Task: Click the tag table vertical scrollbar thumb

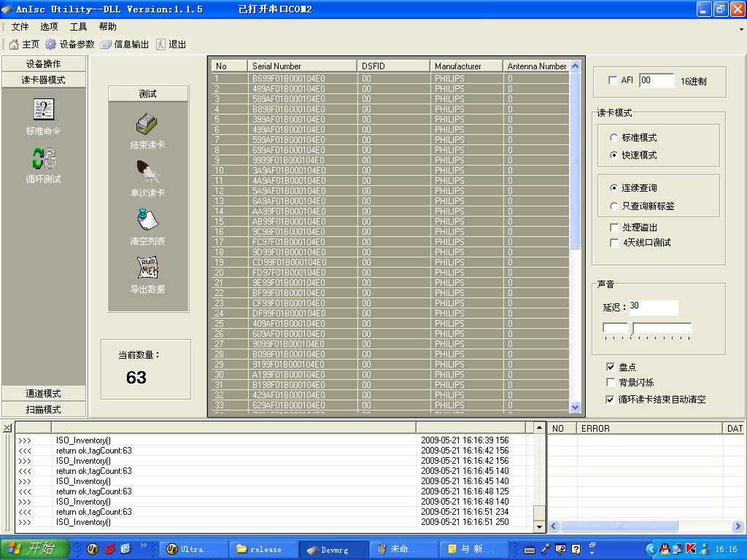Action: (x=575, y=160)
